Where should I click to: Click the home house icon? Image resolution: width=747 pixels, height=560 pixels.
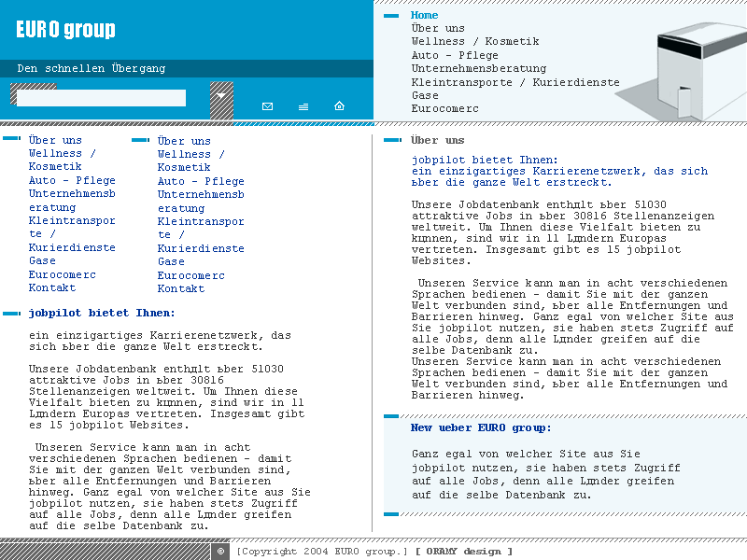(339, 105)
